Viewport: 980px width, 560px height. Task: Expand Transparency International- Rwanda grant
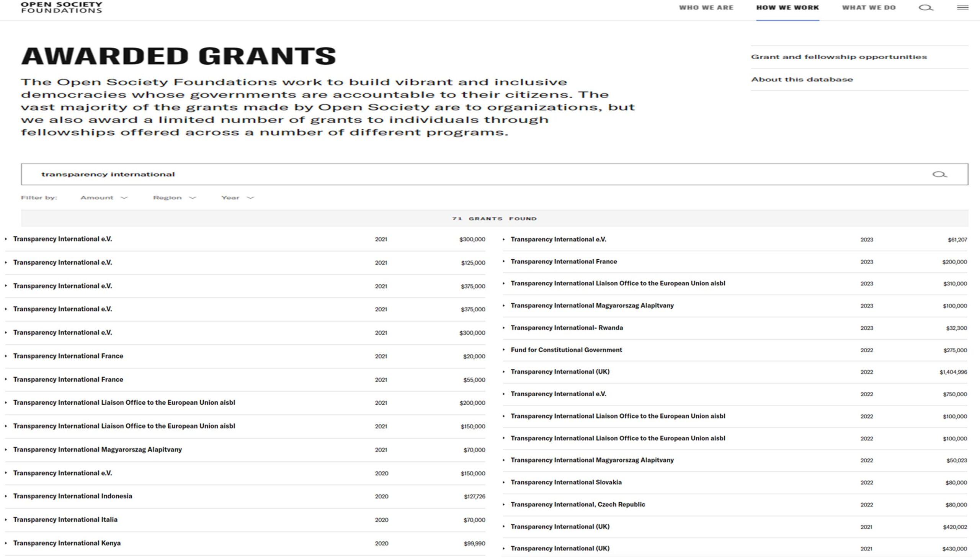pos(735,328)
